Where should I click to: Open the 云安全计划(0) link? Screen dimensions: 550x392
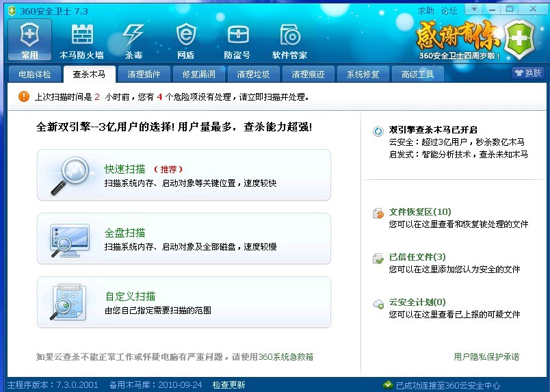click(417, 302)
